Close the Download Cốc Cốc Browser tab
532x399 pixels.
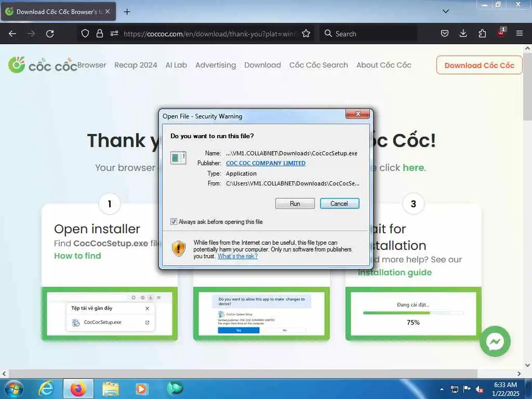point(108,11)
